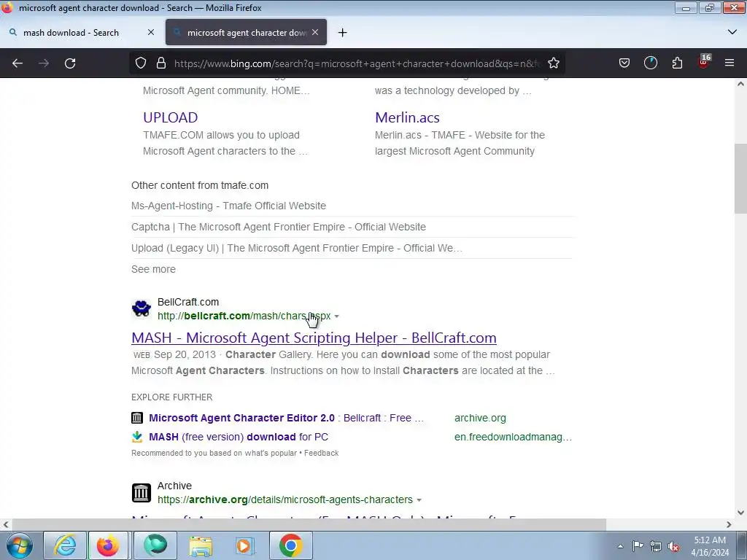This screenshot has height=560, width=747.
Task: Click the Archive site favicon
Action: coord(142,492)
